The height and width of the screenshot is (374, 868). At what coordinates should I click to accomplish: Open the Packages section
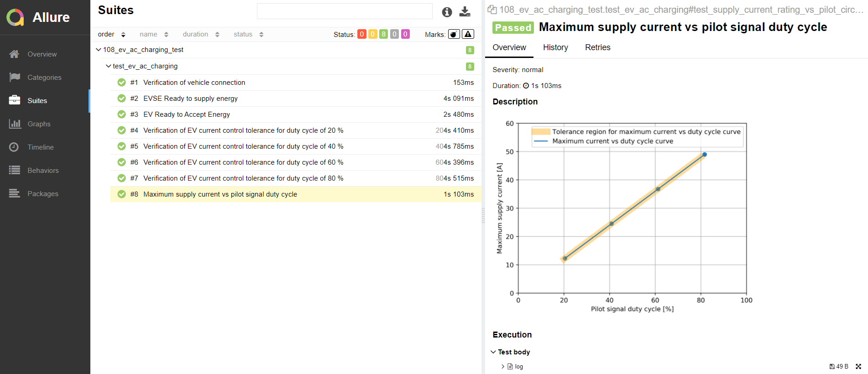click(x=43, y=194)
